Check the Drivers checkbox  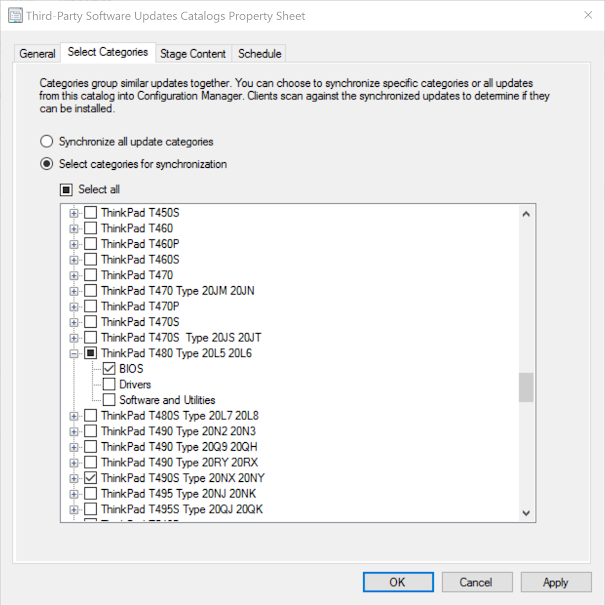[109, 384]
